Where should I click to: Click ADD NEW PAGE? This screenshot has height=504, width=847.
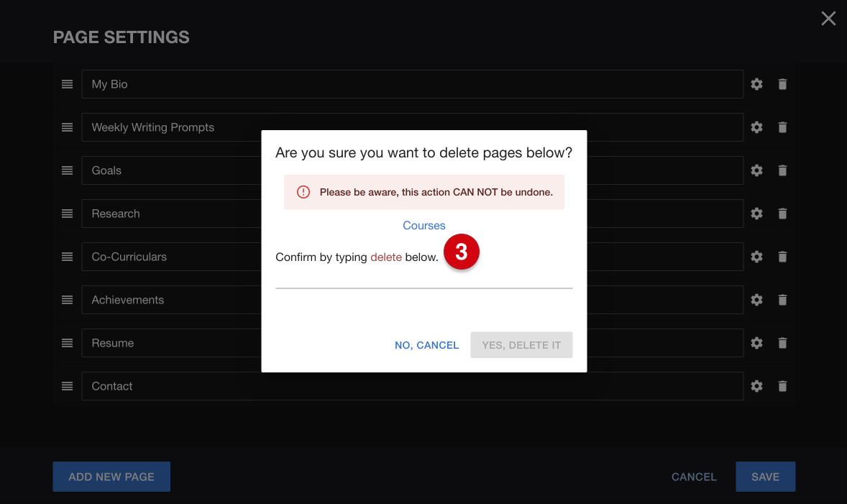(x=111, y=477)
